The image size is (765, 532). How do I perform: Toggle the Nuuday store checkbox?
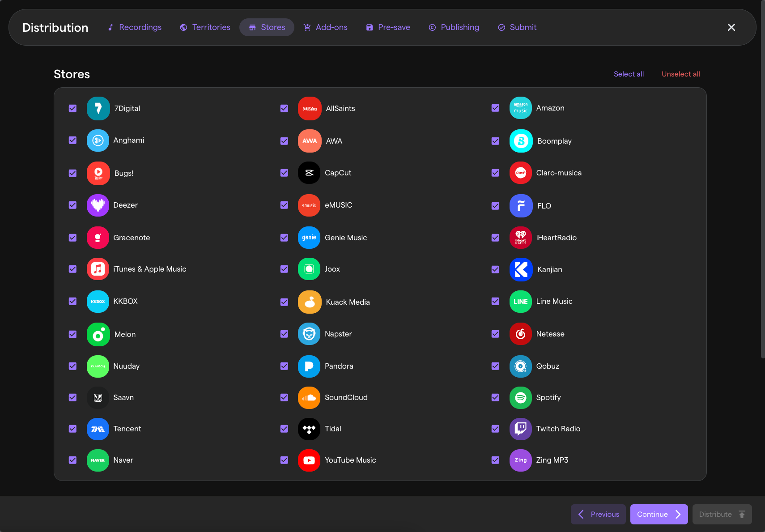(72, 366)
